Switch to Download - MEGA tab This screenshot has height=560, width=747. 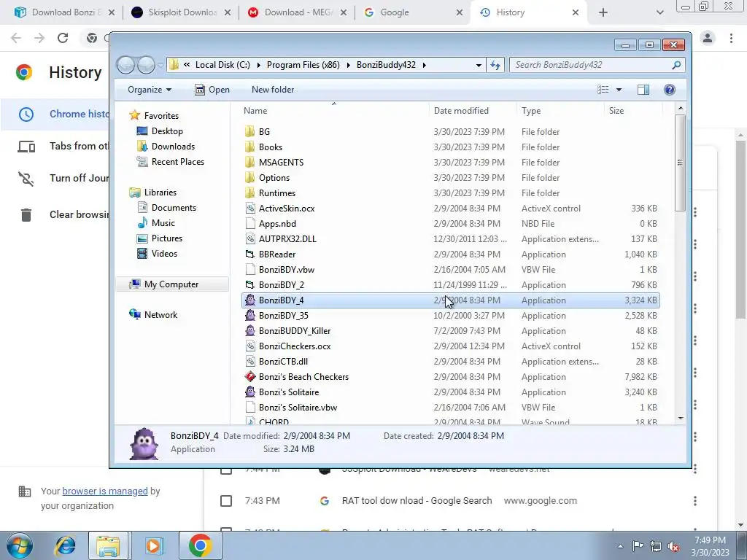[x=298, y=12]
